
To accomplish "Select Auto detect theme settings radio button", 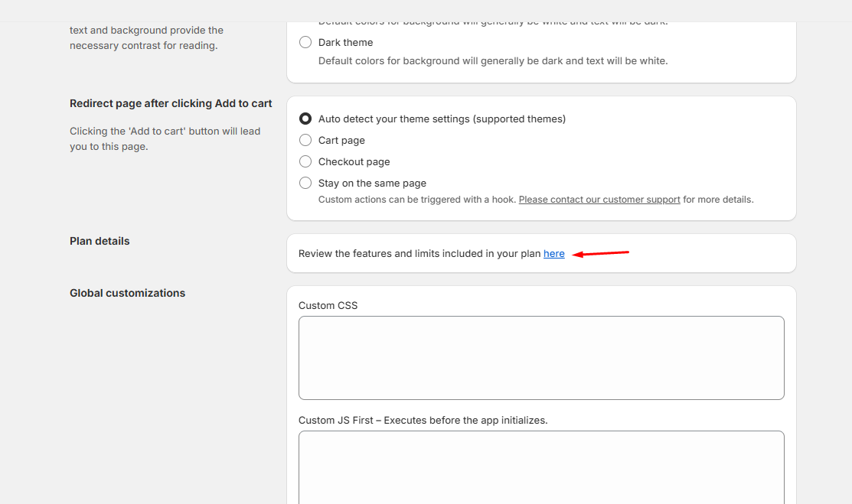I will click(305, 119).
